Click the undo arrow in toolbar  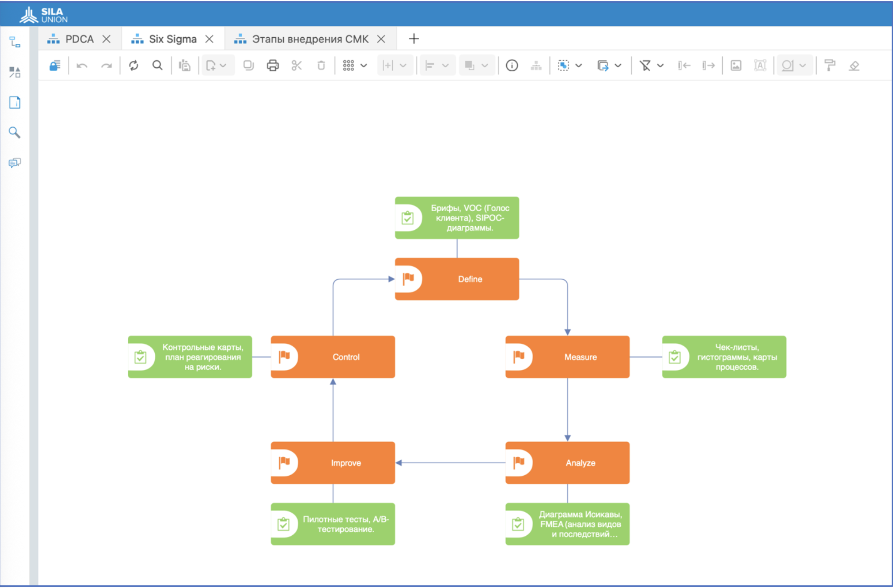82,66
